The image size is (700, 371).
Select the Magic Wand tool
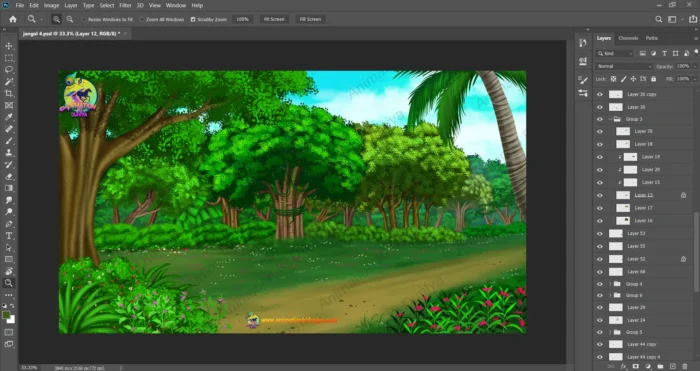click(8, 82)
